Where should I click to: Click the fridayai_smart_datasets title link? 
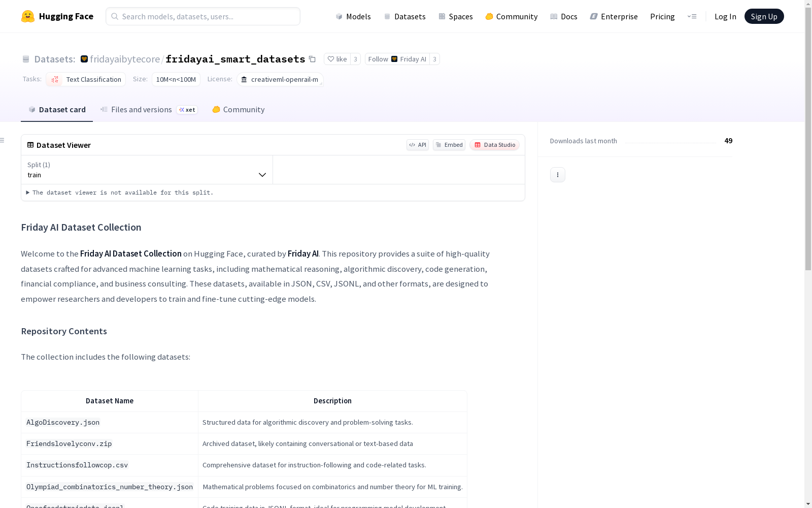[x=235, y=59]
